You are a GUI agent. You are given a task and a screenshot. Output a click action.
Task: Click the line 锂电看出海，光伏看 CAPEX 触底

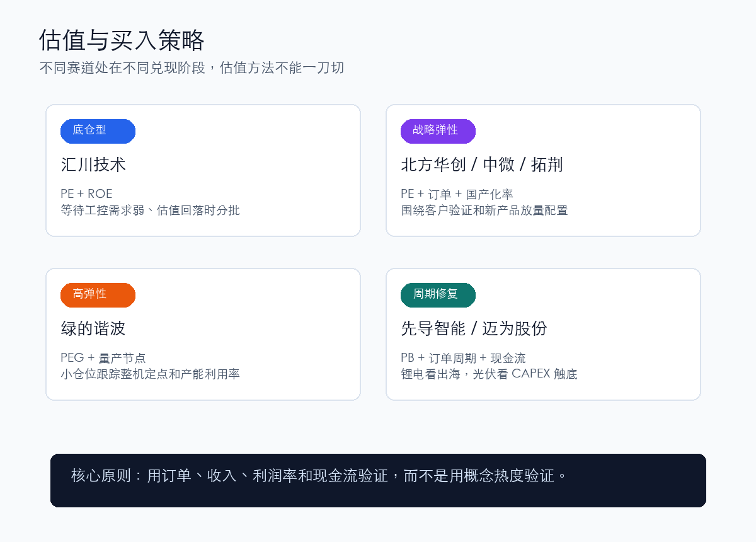click(x=489, y=374)
